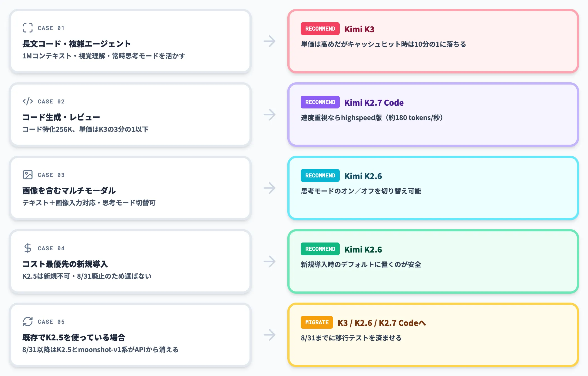Click the orange MIGRATE badge
This screenshot has width=588, height=376.
pyautogui.click(x=317, y=322)
